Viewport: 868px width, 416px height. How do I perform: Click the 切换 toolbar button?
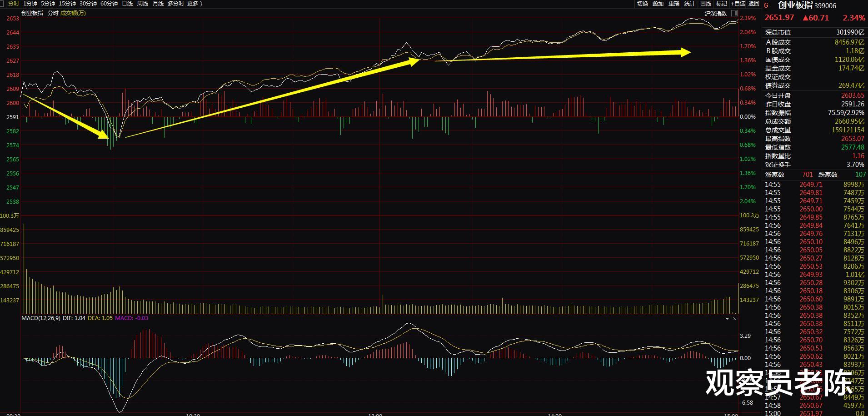click(643, 4)
